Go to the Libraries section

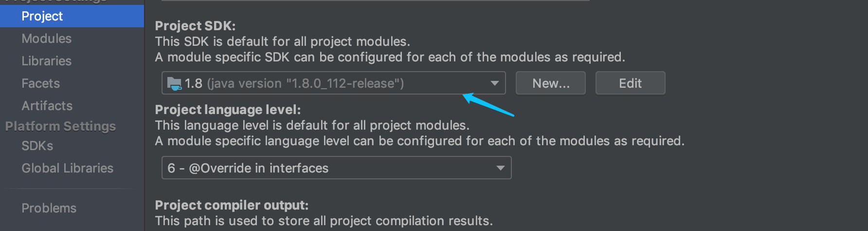tap(47, 61)
